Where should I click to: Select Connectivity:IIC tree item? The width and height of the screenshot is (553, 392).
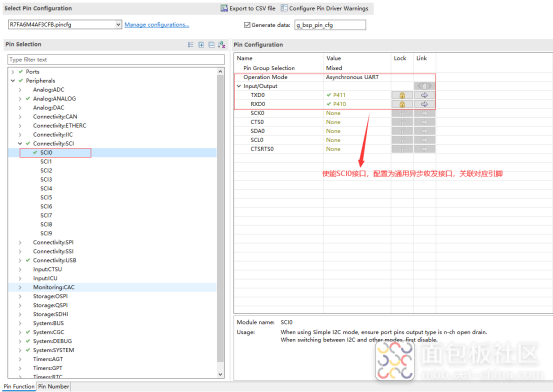click(53, 135)
